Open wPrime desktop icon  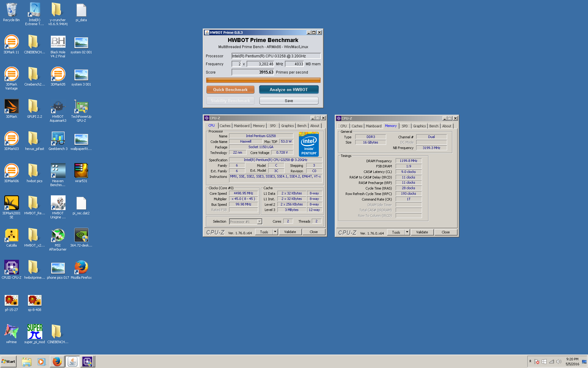point(11,334)
